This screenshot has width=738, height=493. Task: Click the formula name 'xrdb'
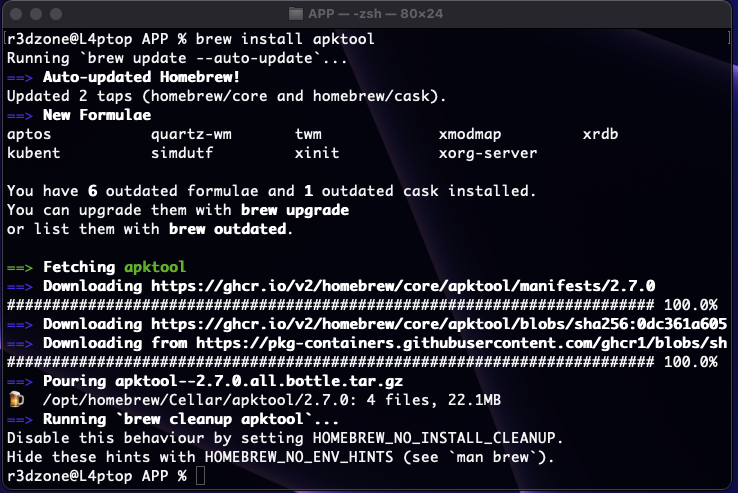(x=600, y=134)
